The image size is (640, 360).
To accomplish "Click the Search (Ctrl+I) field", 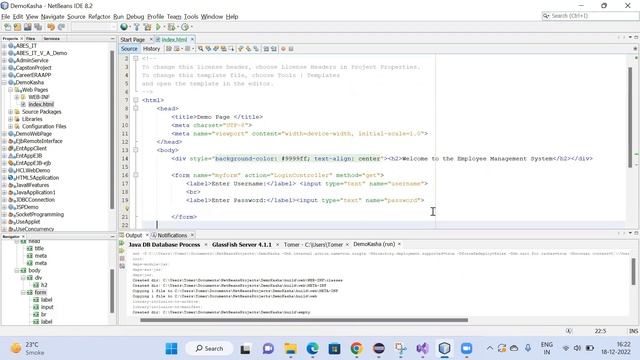I will 590,16.
